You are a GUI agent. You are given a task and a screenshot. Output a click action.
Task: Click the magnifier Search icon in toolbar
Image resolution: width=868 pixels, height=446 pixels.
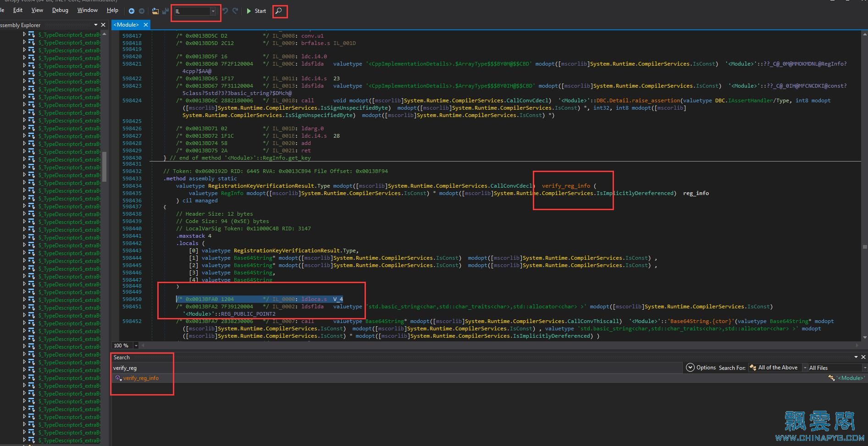coord(279,11)
